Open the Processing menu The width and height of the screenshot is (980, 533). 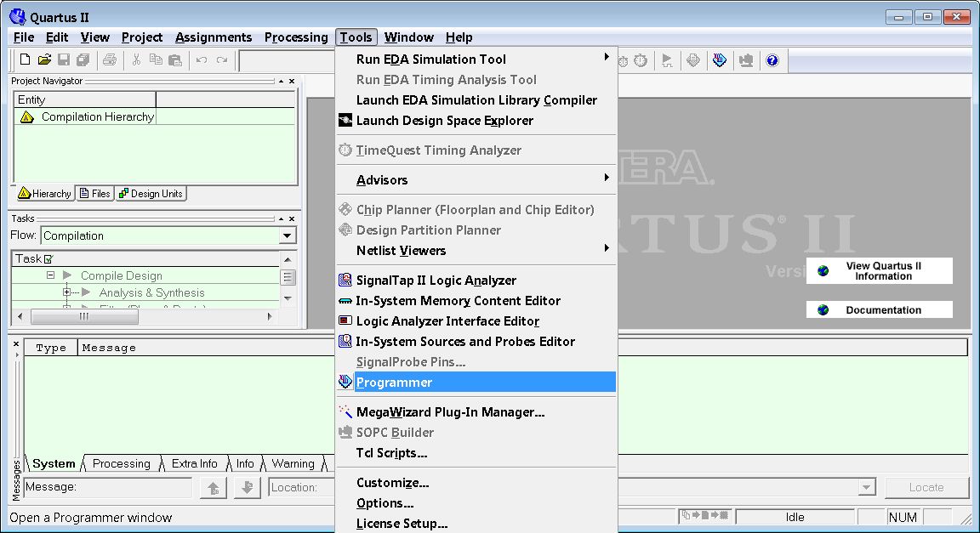pyautogui.click(x=296, y=37)
